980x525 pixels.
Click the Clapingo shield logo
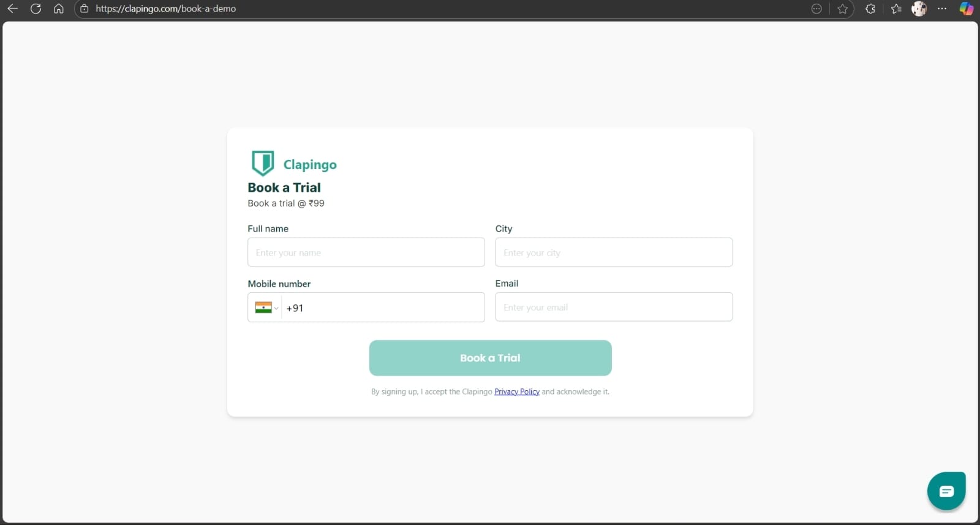(x=263, y=163)
